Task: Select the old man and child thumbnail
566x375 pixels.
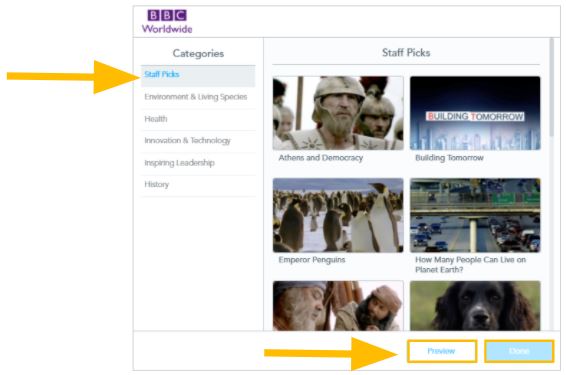Action: tap(338, 306)
